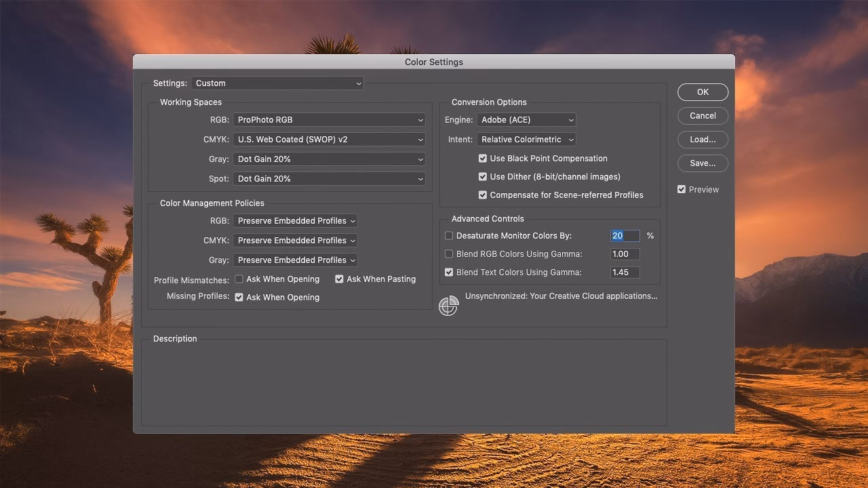This screenshot has height=488, width=868.
Task: Disable Compensate for Scene-referred Profiles
Action: (483, 195)
